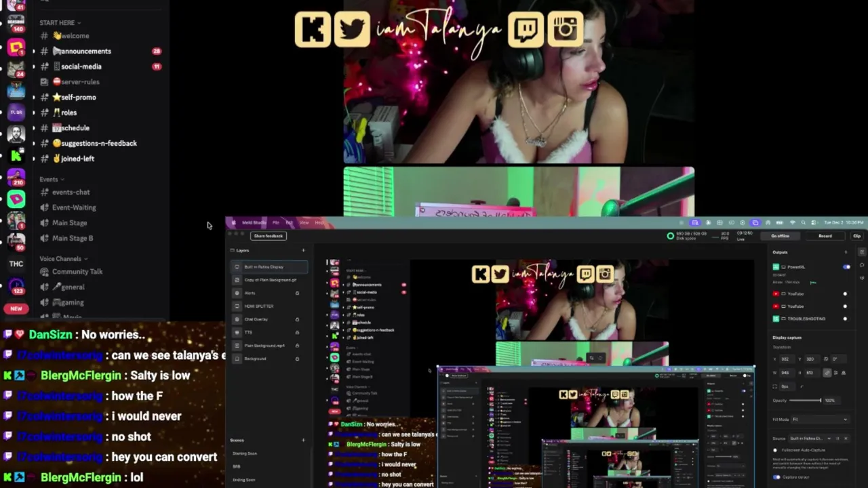
Task: Open the File menu in Meld Studio
Action: (x=275, y=222)
